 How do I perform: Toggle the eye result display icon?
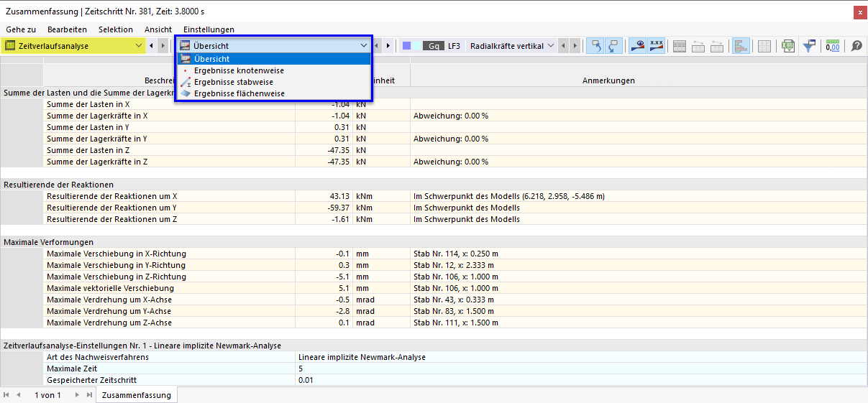point(637,46)
